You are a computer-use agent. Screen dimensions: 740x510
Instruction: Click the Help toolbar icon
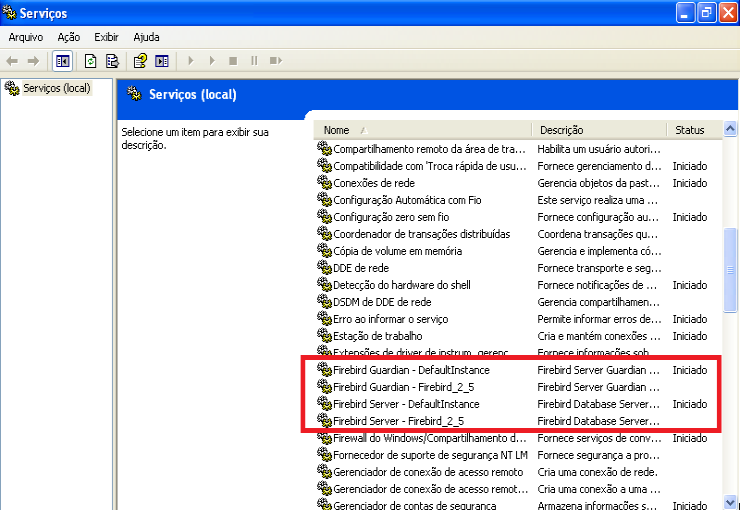pos(140,61)
